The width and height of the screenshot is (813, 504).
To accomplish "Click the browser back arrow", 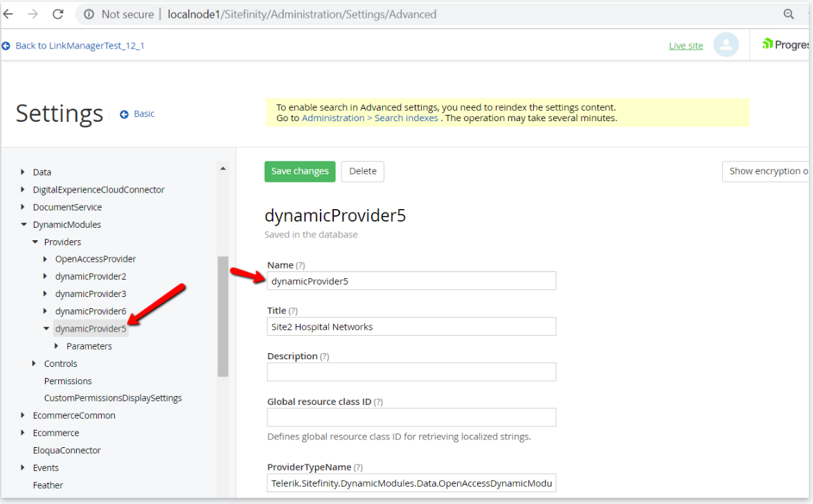I will tap(8, 14).
